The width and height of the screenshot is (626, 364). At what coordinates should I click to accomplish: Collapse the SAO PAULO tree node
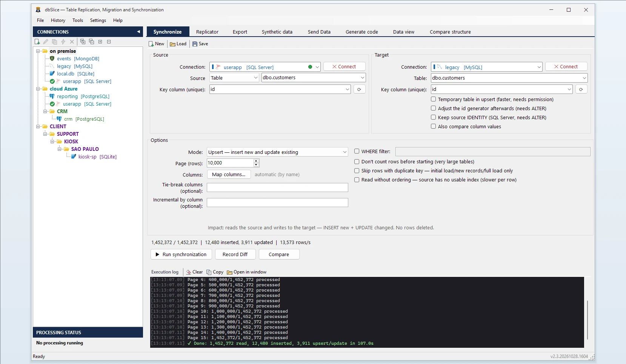[x=60, y=149]
